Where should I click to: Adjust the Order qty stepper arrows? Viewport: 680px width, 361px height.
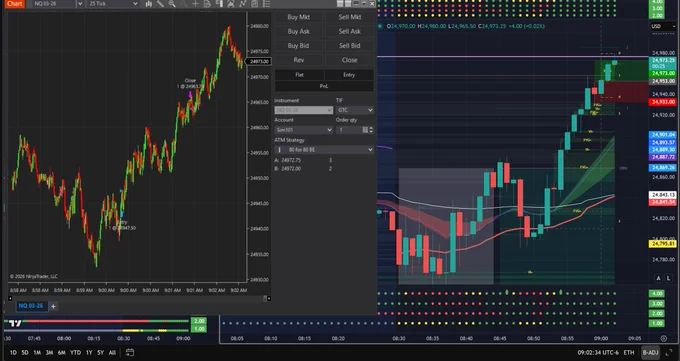pyautogui.click(x=371, y=130)
